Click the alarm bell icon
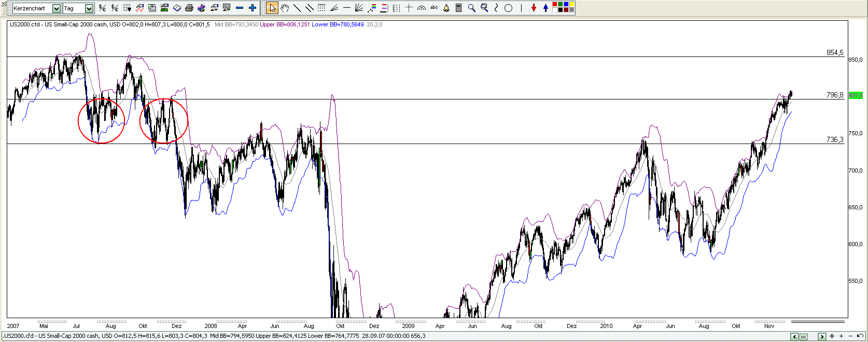868x342 pixels. pyautogui.click(x=446, y=8)
